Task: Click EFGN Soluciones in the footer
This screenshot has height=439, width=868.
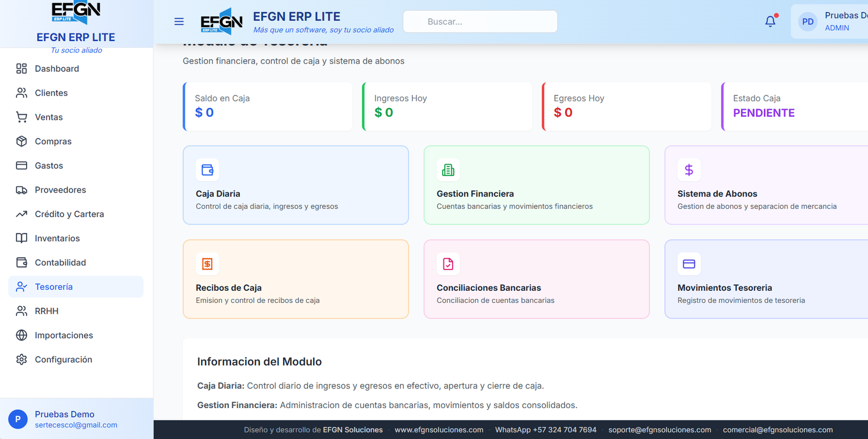Action: 353,430
